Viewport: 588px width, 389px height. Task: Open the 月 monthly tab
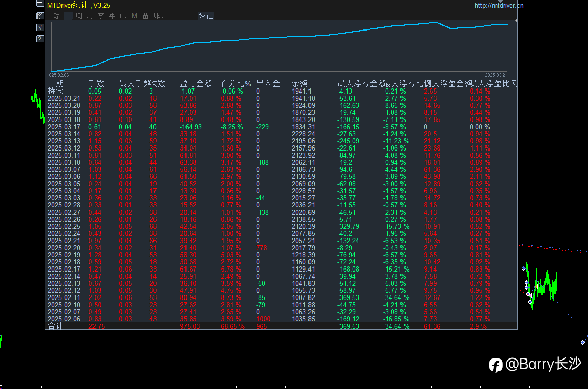click(x=90, y=16)
